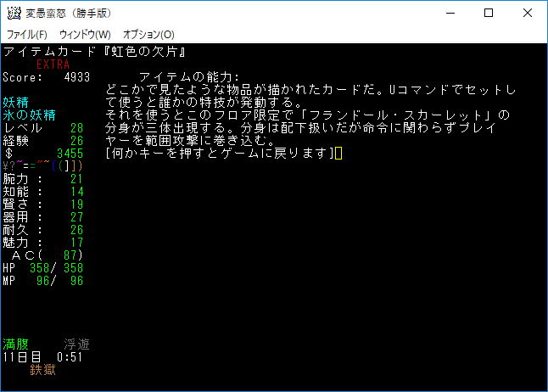Click the red EXTRA mode label
Screen dimensions: 548x392
(53, 64)
